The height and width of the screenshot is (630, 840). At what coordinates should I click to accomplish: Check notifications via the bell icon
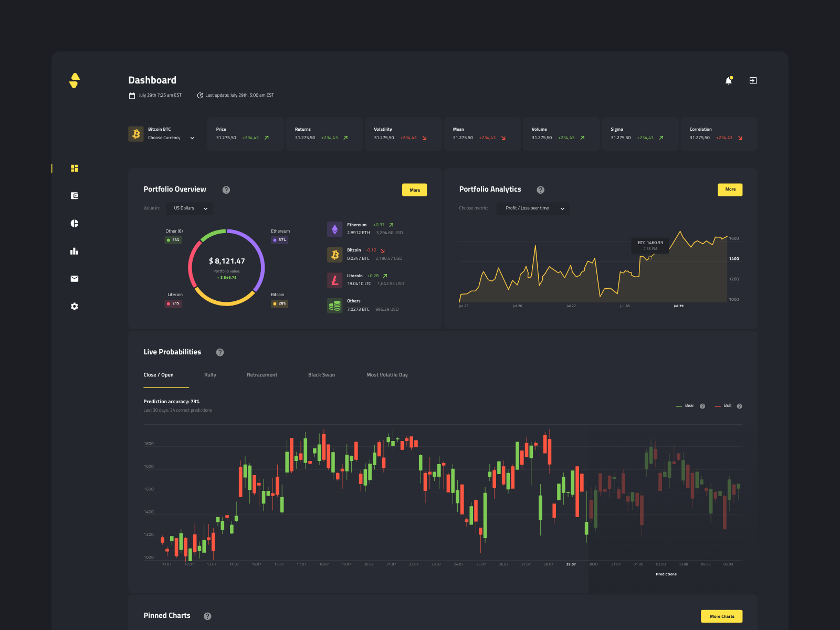coord(729,80)
